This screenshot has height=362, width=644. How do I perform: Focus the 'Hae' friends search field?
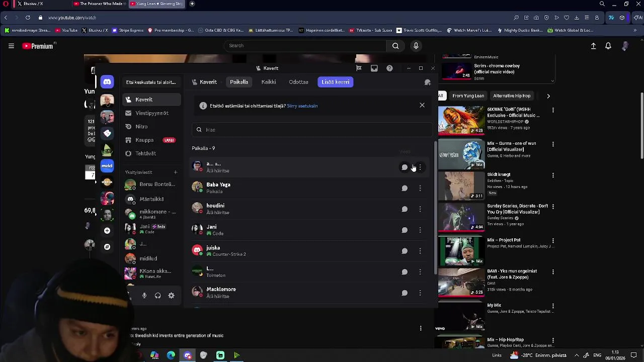(x=312, y=130)
